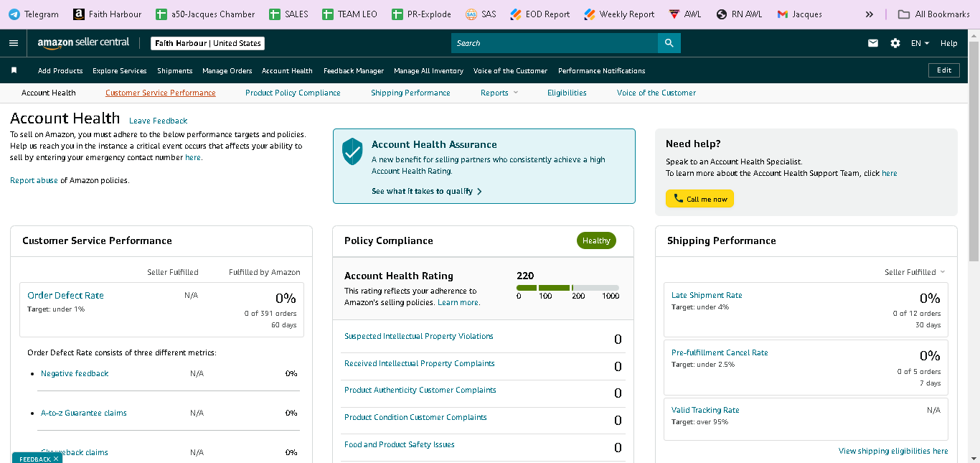This screenshot has width=980, height=463.
Task: Expand the Reports dropdown menu
Action: click(499, 93)
